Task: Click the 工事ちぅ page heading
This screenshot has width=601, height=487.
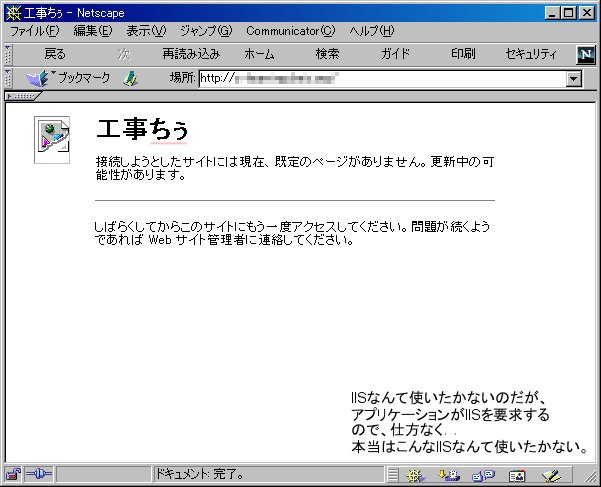Action: click(142, 129)
